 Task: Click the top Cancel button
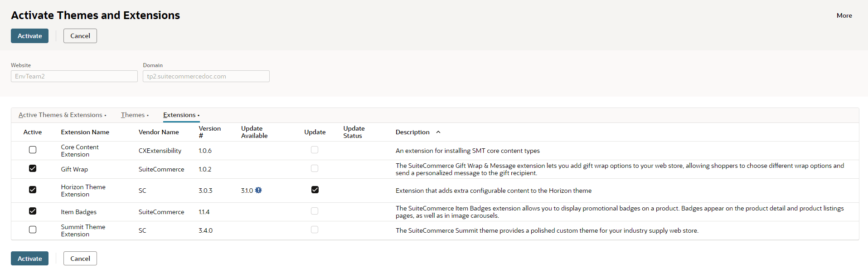point(80,36)
